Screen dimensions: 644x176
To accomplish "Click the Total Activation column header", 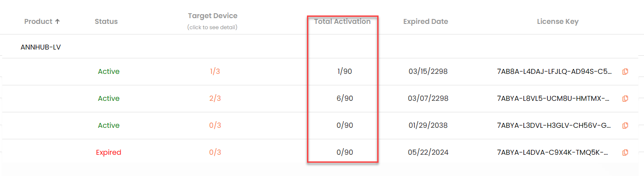I will pyautogui.click(x=342, y=21).
